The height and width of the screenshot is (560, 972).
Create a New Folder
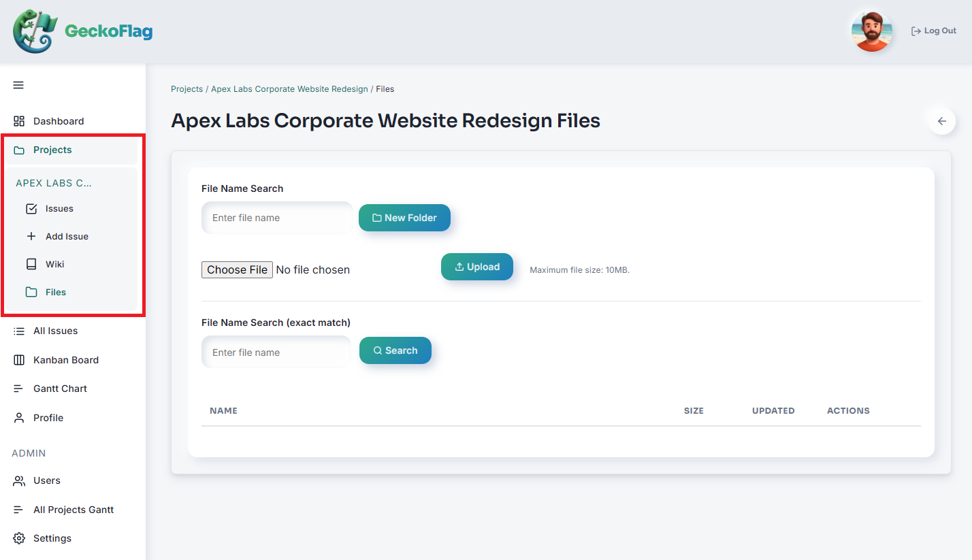click(x=404, y=218)
